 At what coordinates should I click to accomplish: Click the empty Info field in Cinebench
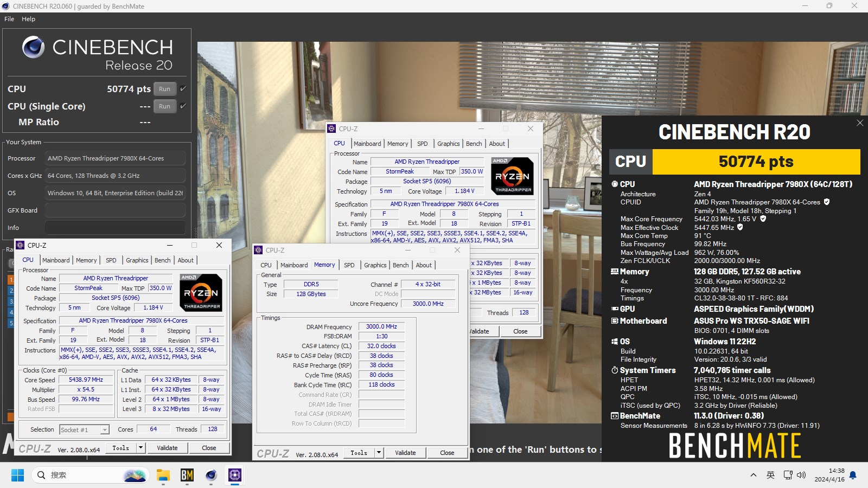tap(115, 228)
